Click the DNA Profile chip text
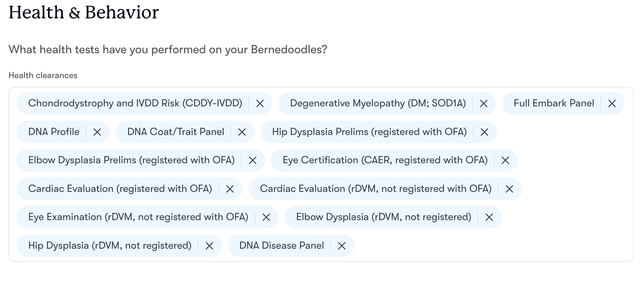This screenshot has width=644, height=281. [54, 132]
